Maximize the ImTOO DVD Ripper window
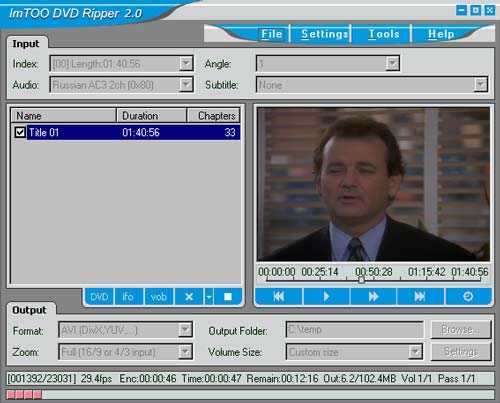500x403 pixels. click(476, 10)
